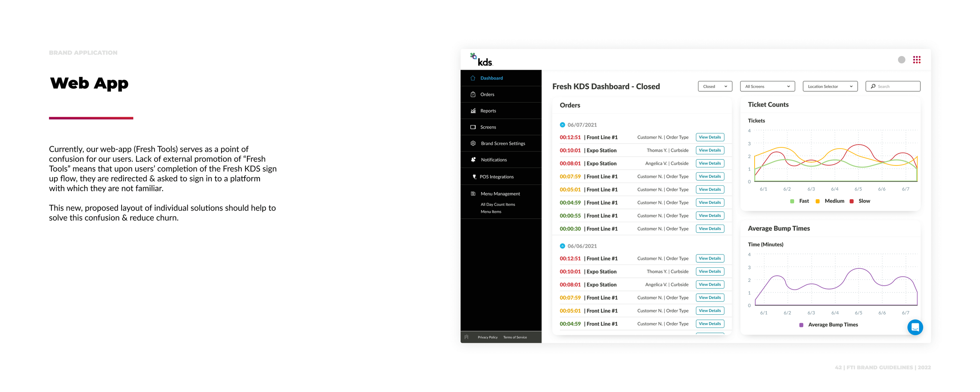Open Notifications in sidebar
This screenshot has height=392, width=980.
point(501,160)
